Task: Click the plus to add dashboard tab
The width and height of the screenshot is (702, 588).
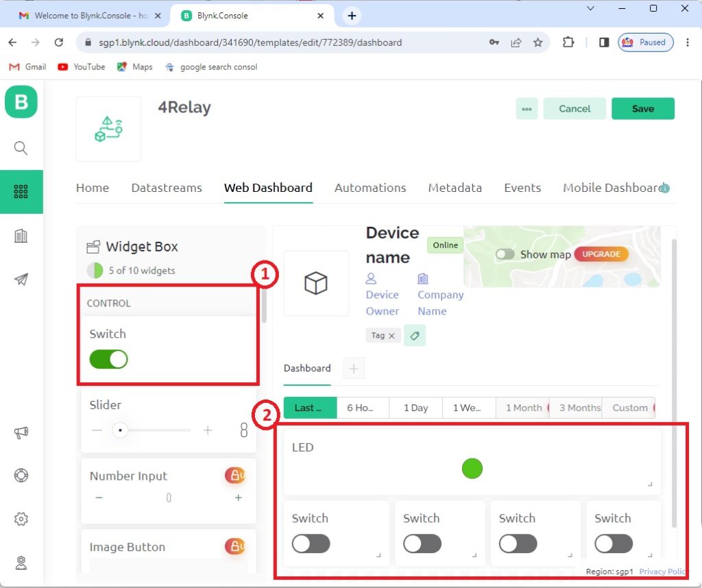Action: click(354, 369)
